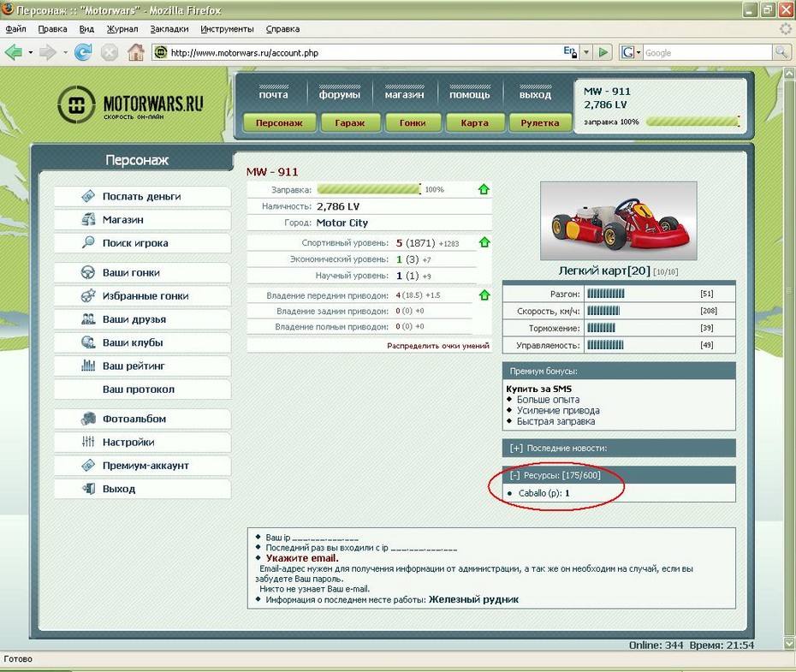Click the Больше опыта bonus item
The image size is (796, 672).
click(548, 400)
